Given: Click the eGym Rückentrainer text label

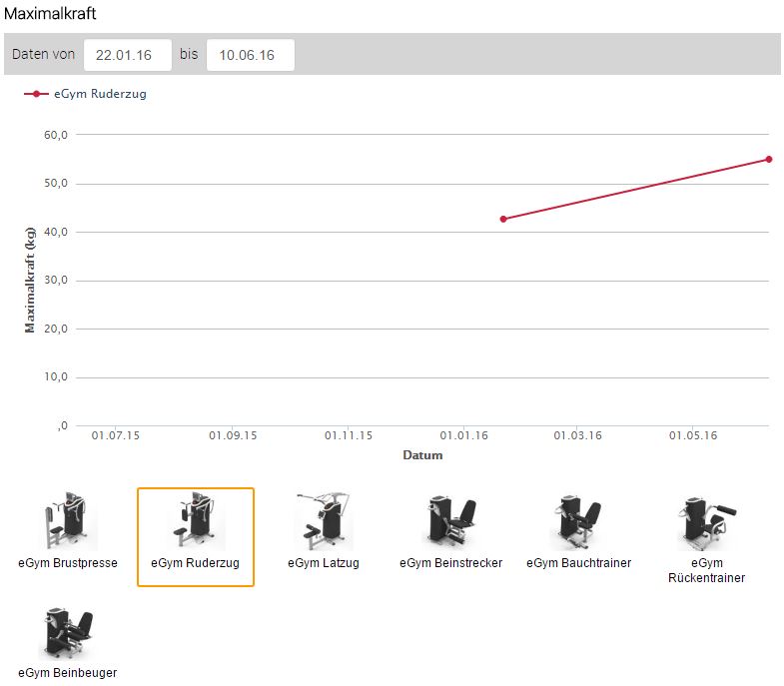Looking at the screenshot, I should point(707,570).
